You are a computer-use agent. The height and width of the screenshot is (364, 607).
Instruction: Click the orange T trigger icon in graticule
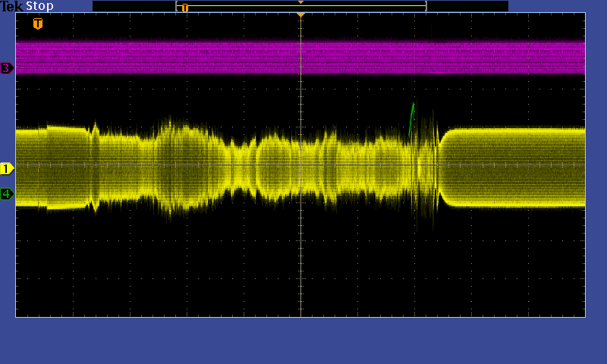click(38, 24)
